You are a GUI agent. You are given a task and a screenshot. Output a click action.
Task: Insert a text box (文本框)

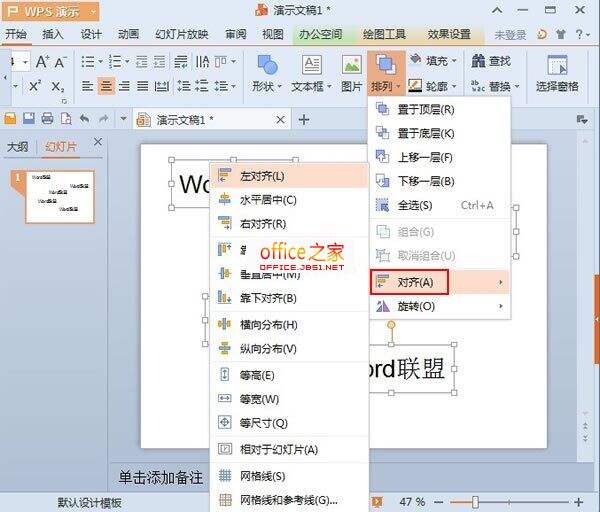tap(311, 73)
